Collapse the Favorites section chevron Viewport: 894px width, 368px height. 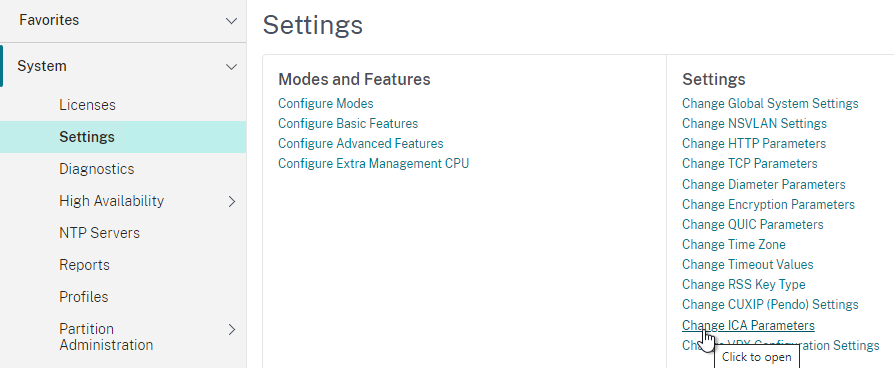click(231, 21)
